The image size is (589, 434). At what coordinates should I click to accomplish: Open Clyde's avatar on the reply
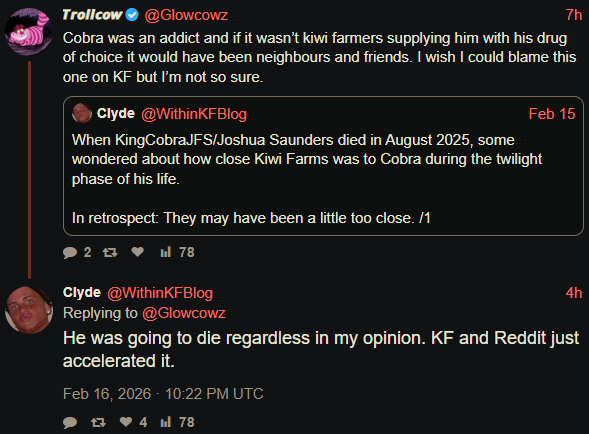[29, 310]
